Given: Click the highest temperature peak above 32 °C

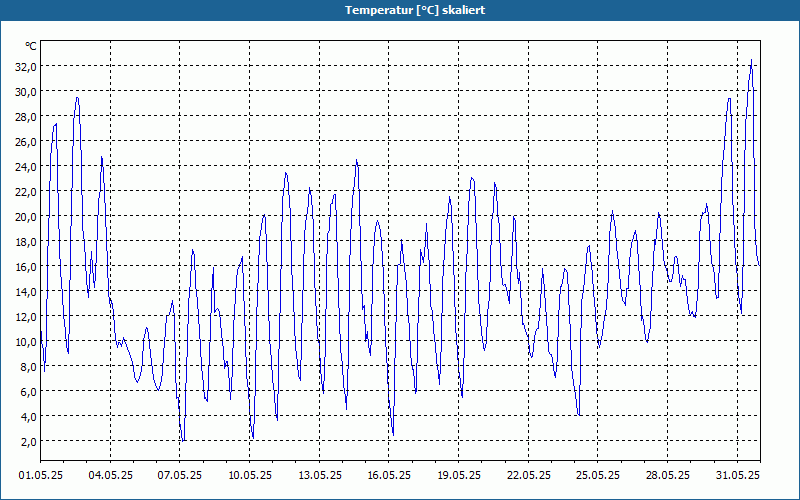Looking at the screenshot, I should [751, 60].
